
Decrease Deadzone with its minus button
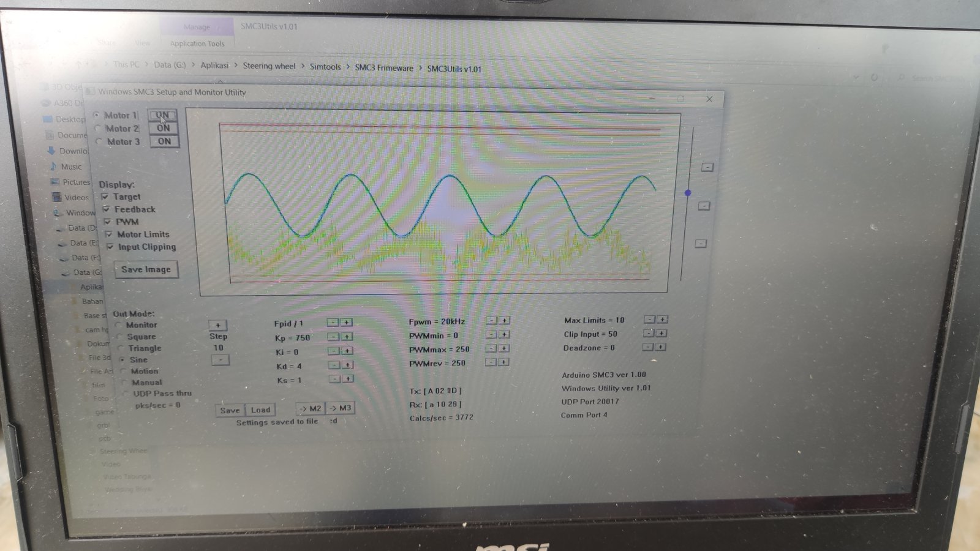647,347
